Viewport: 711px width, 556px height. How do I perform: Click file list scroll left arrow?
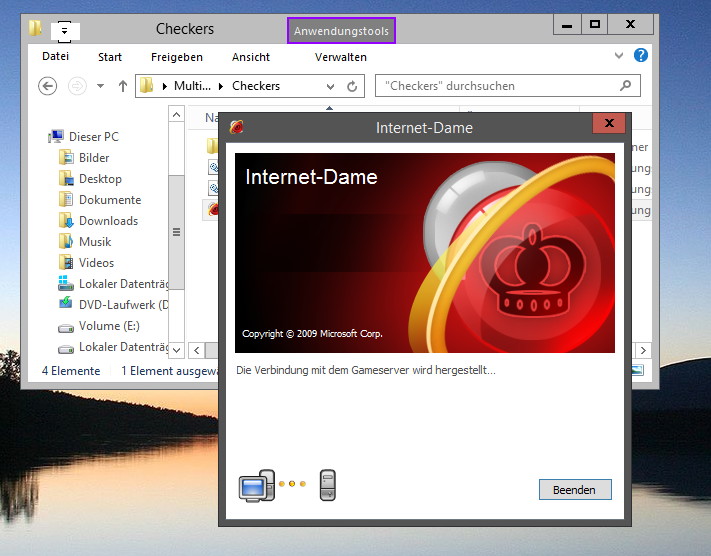pos(196,350)
